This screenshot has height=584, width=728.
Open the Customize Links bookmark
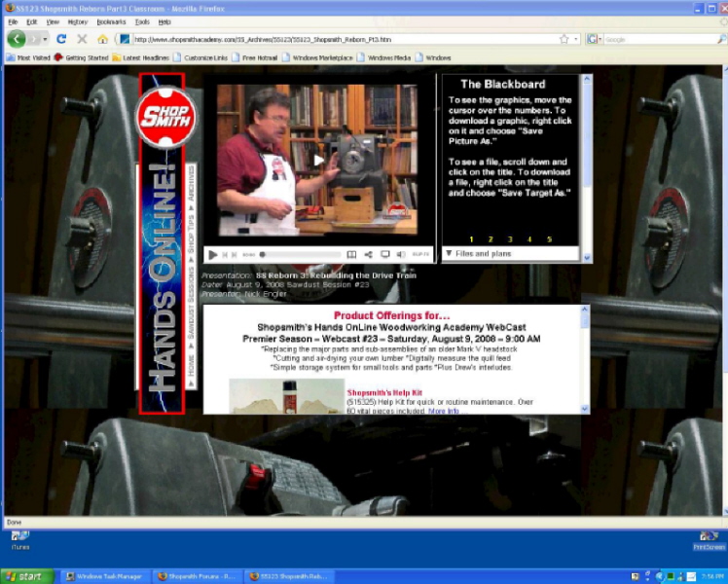tap(200, 57)
